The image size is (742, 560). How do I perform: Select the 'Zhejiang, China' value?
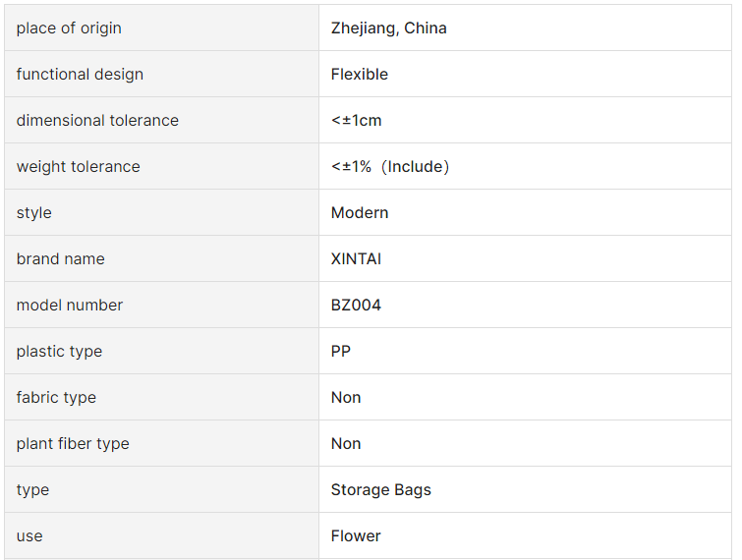[x=388, y=28]
